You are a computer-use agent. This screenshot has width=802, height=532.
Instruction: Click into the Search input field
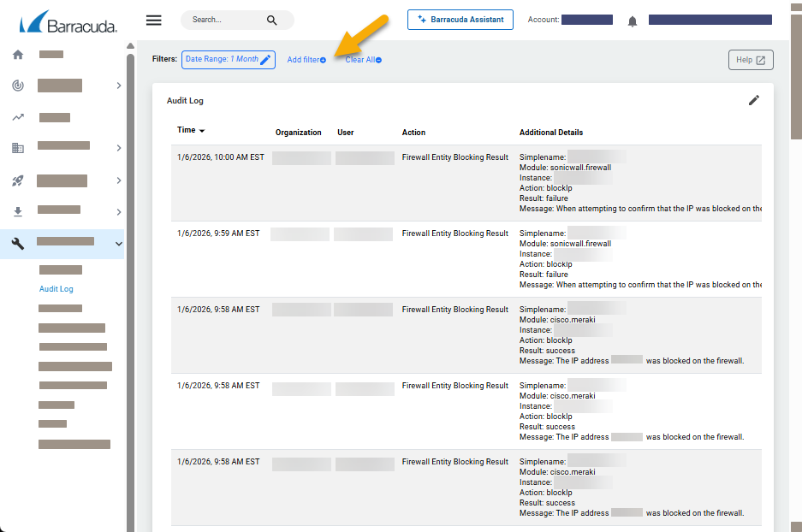(224, 20)
